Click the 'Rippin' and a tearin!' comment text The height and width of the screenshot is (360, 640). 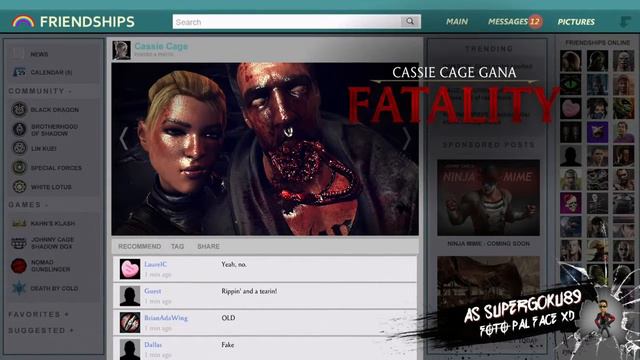tap(249, 291)
